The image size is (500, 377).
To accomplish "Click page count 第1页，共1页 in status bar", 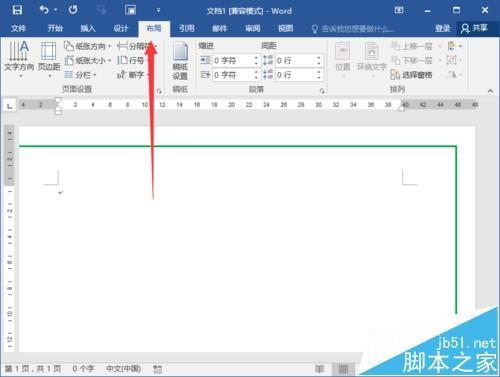I will click(x=33, y=368).
